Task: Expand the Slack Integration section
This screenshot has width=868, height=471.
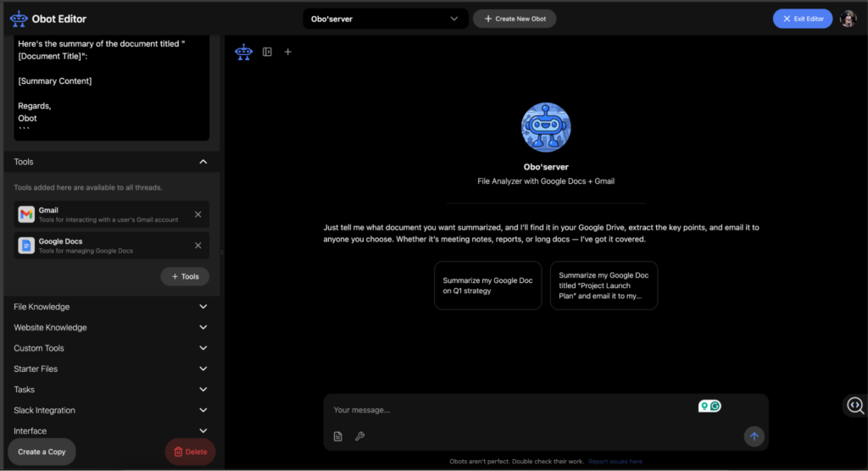Action: click(111, 410)
